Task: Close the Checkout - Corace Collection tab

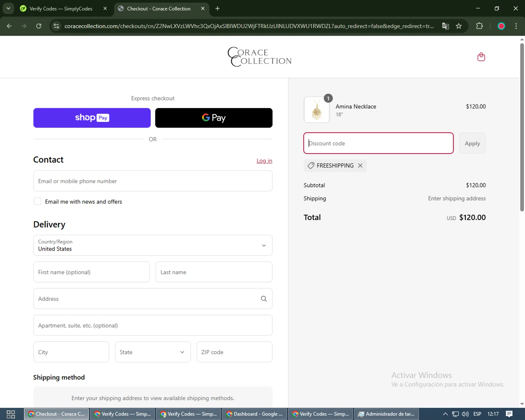Action: [203, 8]
